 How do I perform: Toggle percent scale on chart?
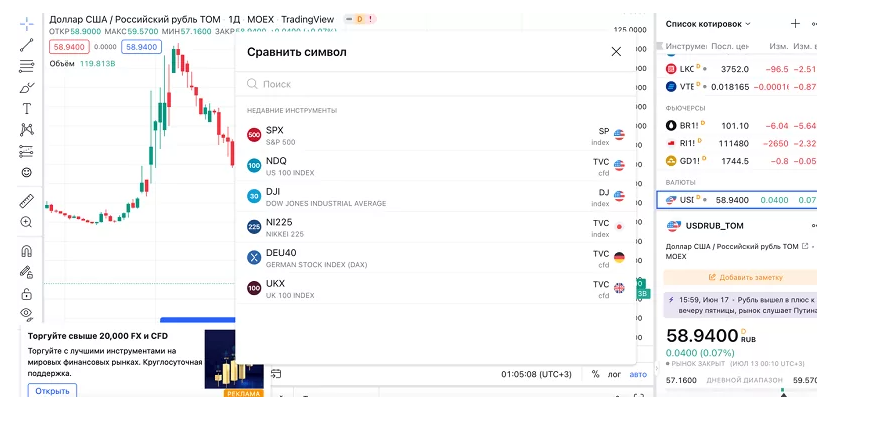tap(595, 374)
